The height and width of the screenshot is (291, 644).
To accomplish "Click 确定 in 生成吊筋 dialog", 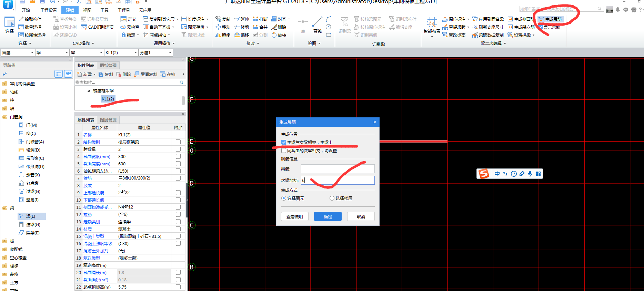I will [328, 216].
